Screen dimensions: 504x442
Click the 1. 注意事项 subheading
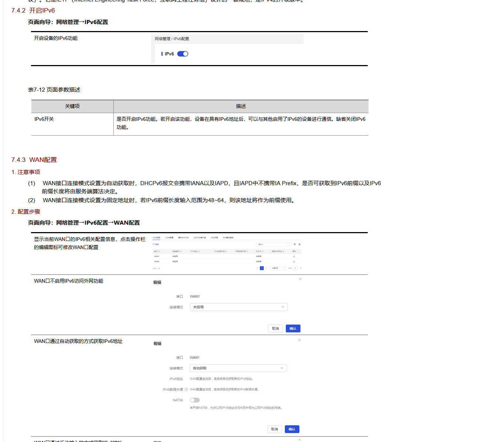tap(26, 172)
